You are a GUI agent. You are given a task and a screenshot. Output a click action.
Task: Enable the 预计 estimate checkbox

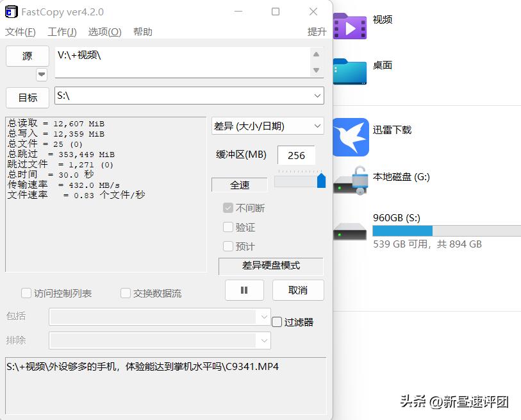228,246
